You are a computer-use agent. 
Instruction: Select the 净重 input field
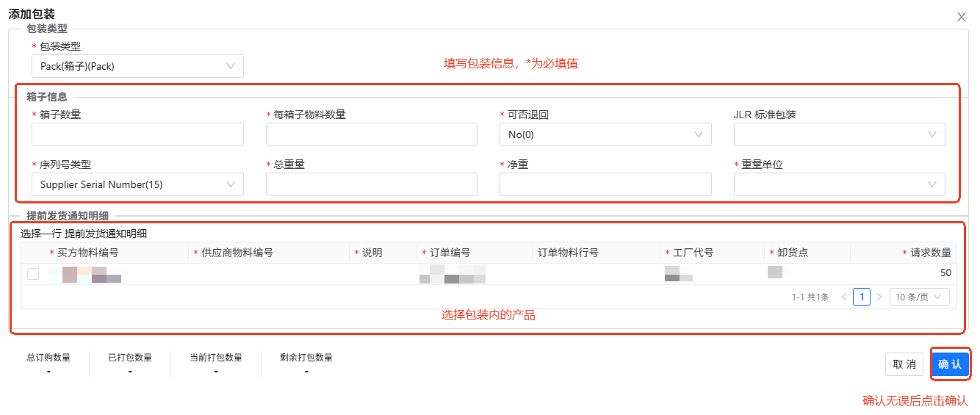pyautogui.click(x=605, y=184)
